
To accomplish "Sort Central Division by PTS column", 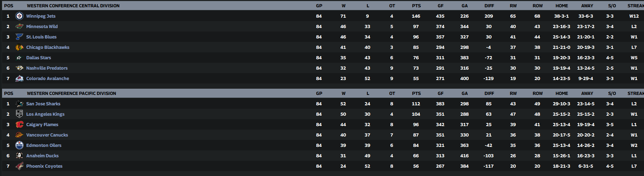I will tap(416, 6).
